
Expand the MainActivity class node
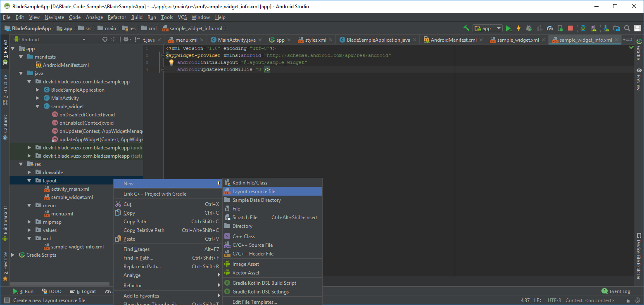pos(38,98)
